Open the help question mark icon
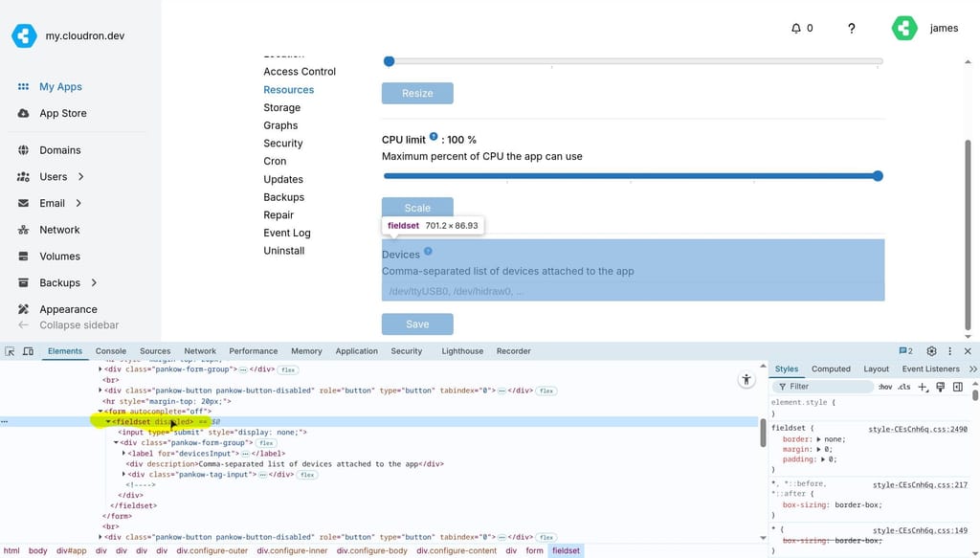This screenshot has height=558, width=980. click(x=852, y=29)
